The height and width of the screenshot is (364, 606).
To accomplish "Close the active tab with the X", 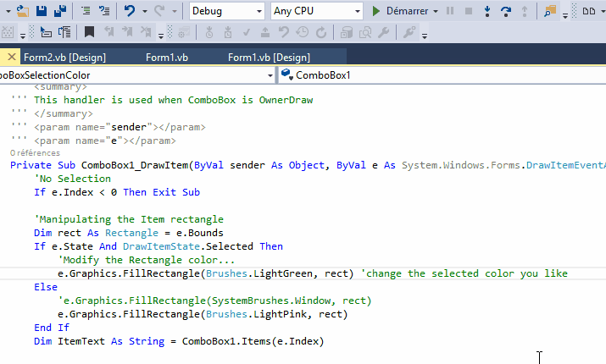I will click(11, 58).
